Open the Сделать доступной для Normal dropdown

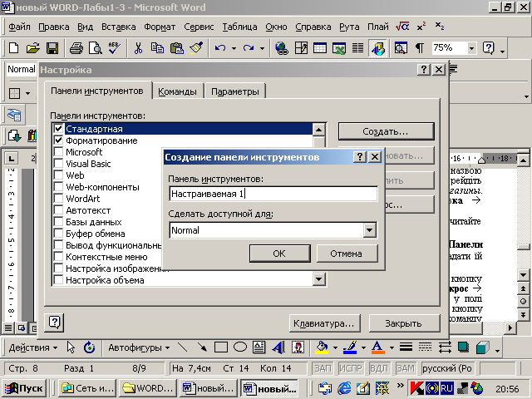pos(369,230)
